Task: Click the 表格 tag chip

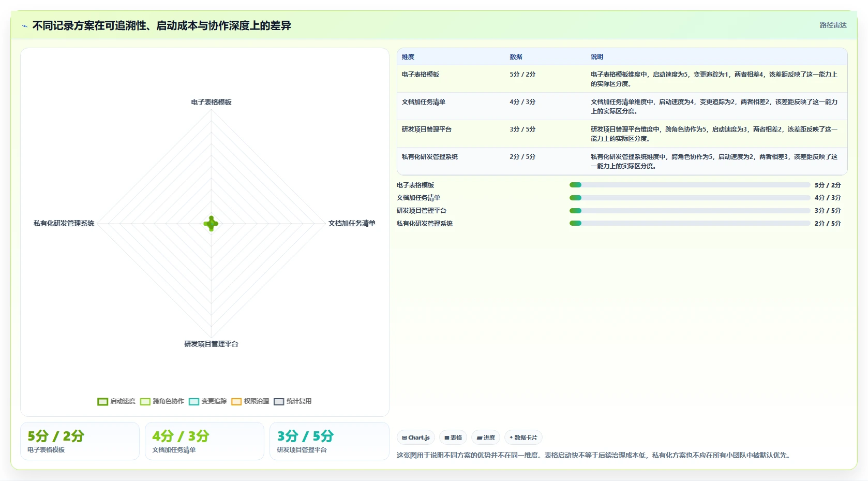Action: pos(453,438)
